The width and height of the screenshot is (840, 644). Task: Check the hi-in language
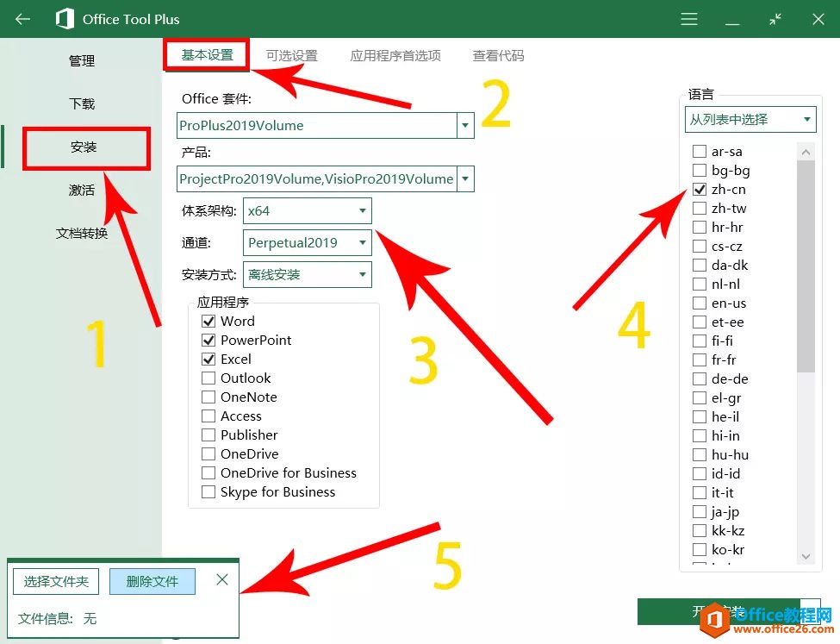point(699,435)
